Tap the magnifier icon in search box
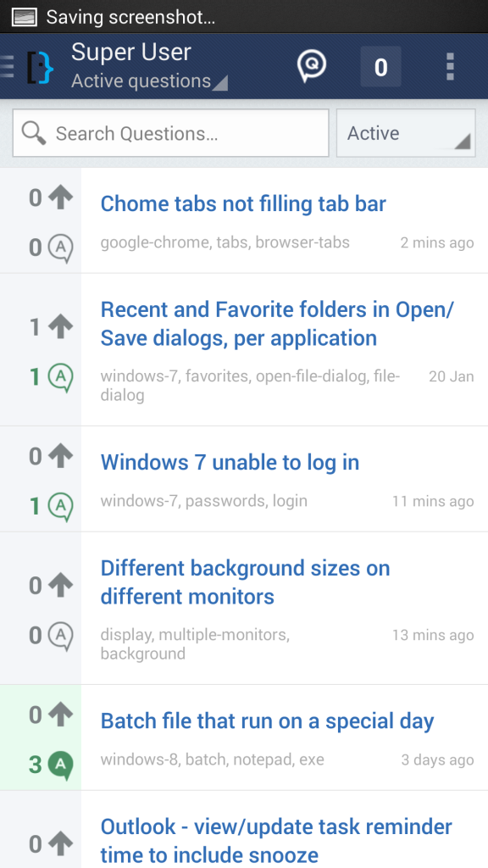Viewport: 488px width, 868px height. click(34, 133)
